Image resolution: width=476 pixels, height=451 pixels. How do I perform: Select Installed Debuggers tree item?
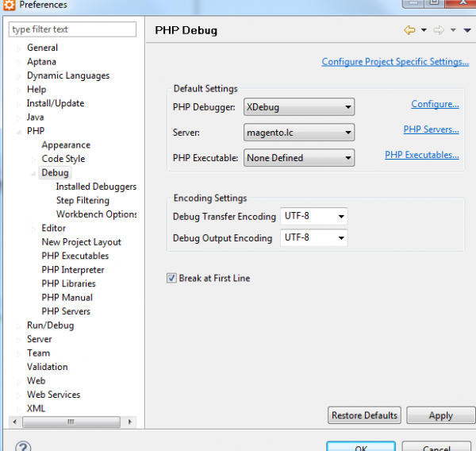pos(96,187)
